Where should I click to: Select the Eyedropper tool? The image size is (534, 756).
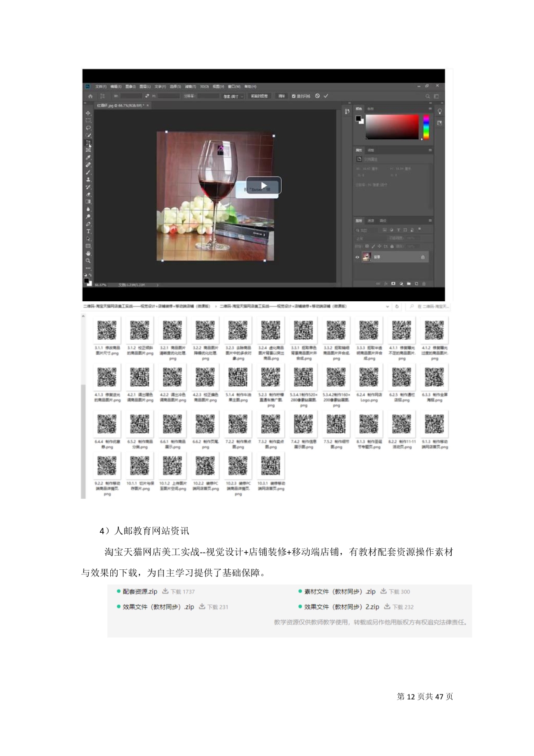88,157
